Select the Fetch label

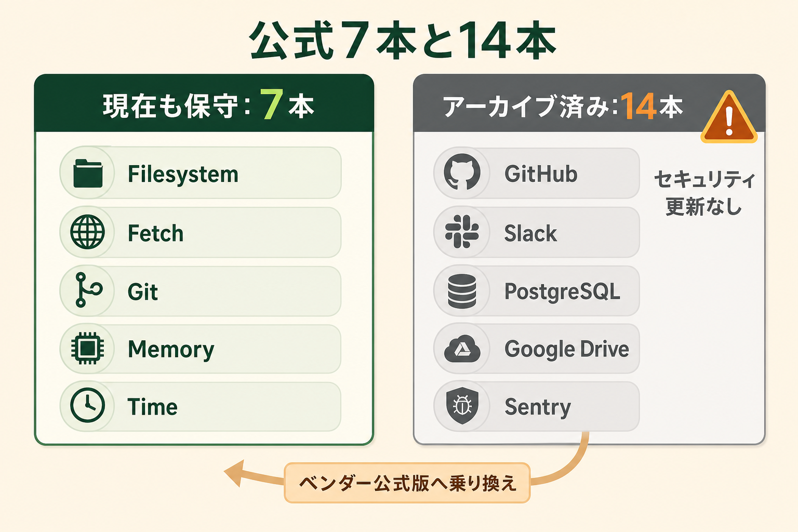coord(156,233)
